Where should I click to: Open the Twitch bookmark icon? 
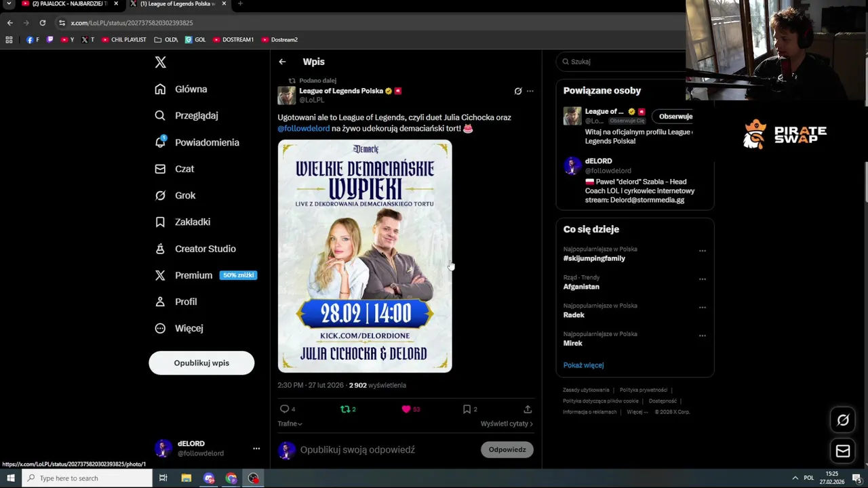(50, 40)
